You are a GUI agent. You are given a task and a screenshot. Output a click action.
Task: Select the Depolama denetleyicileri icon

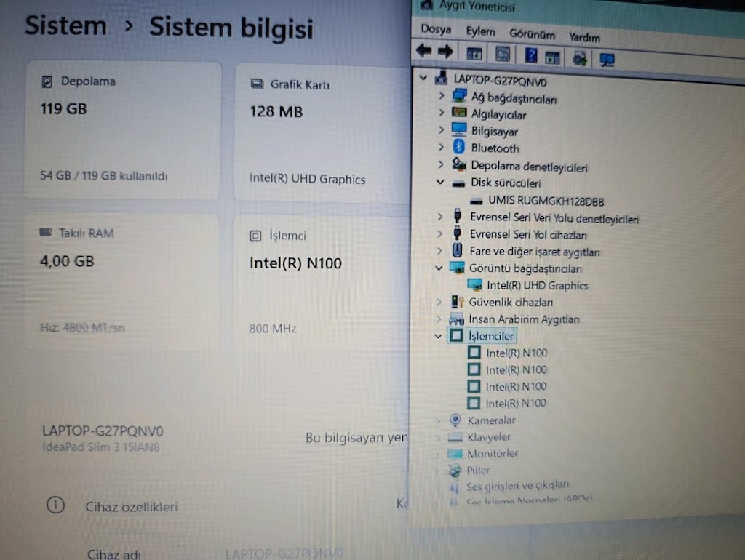coord(458,164)
